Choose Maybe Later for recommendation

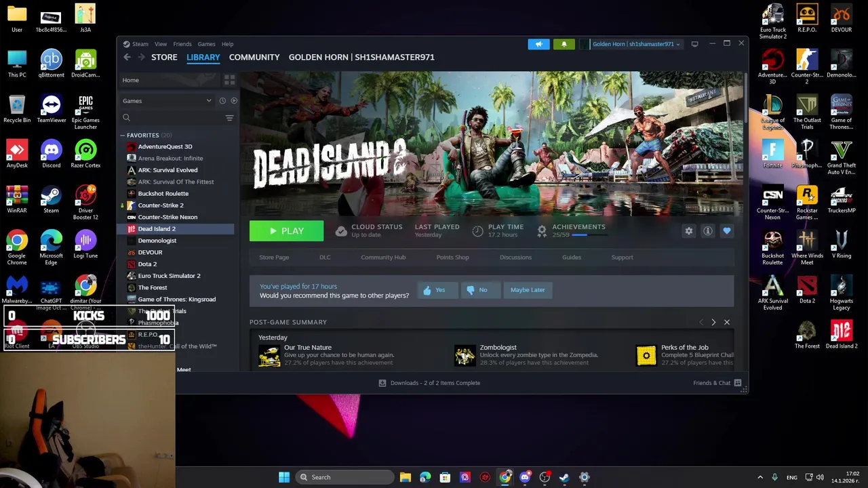coord(528,290)
